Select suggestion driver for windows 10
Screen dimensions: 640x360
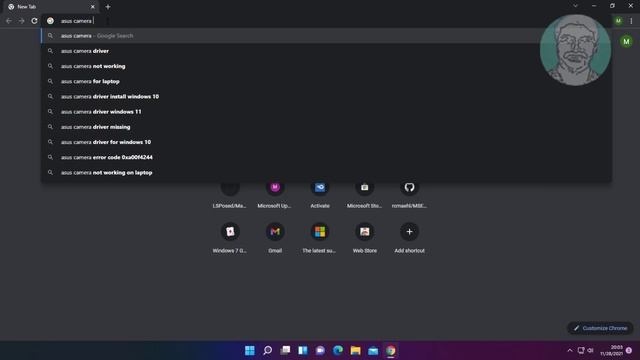(326, 142)
